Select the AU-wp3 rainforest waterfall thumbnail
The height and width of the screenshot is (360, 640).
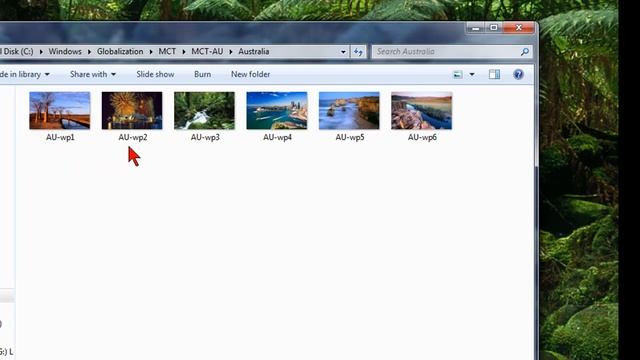point(204,111)
